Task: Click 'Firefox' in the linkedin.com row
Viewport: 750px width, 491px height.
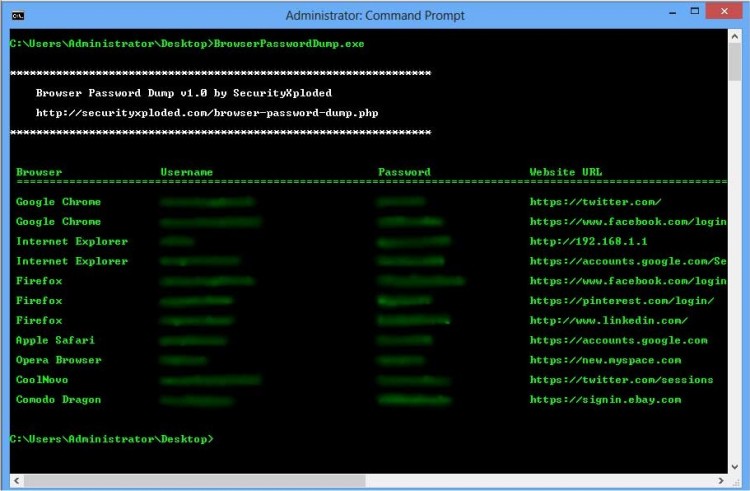Action: pyautogui.click(x=39, y=320)
